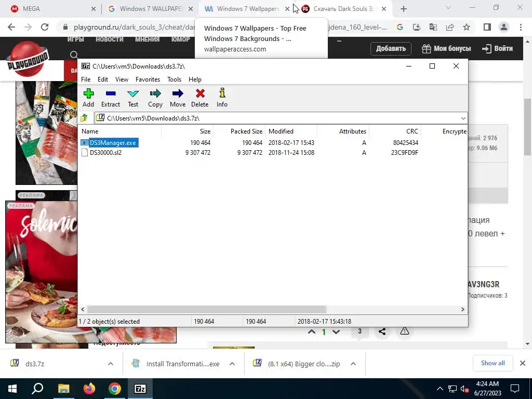Click the Chrome back arrow
The image size is (532, 399).
click(11, 27)
